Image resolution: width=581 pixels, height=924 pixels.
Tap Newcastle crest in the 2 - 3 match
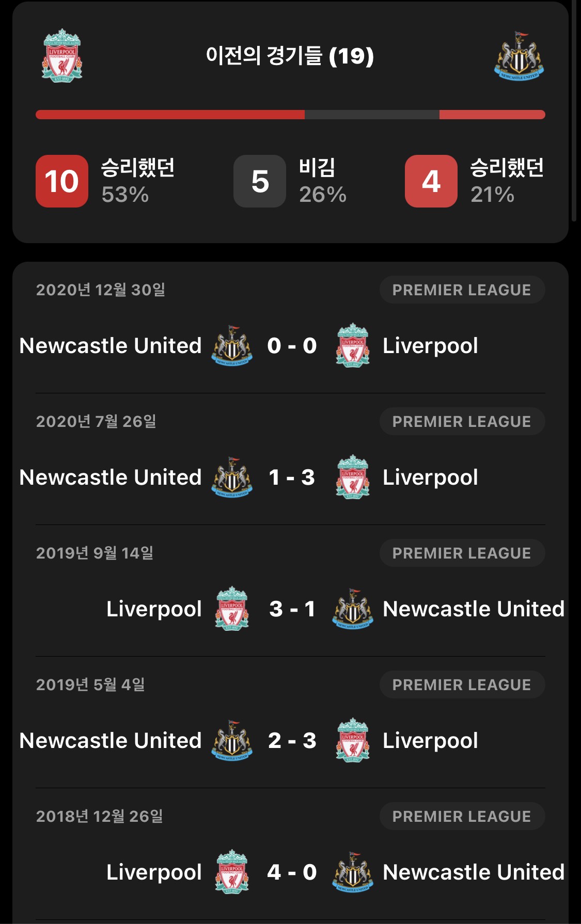click(232, 740)
